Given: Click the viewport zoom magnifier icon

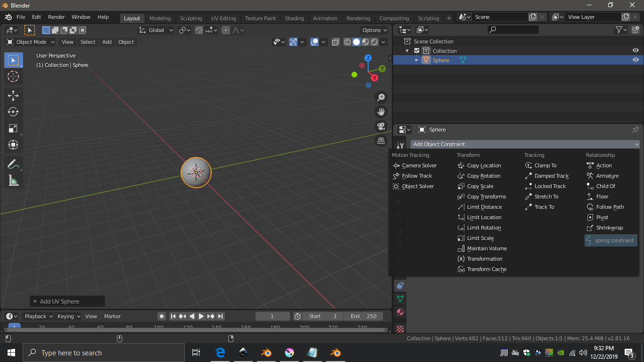Looking at the screenshot, I should tap(381, 98).
